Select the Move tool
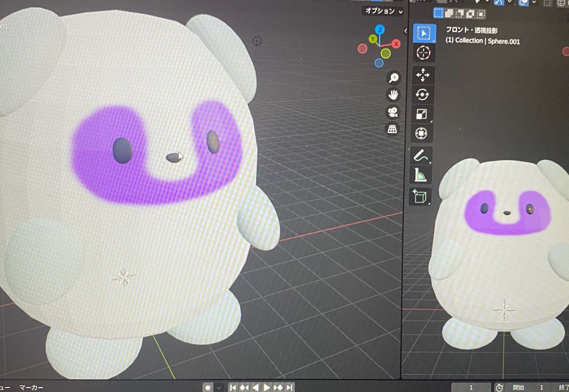The image size is (569, 392). point(423,76)
